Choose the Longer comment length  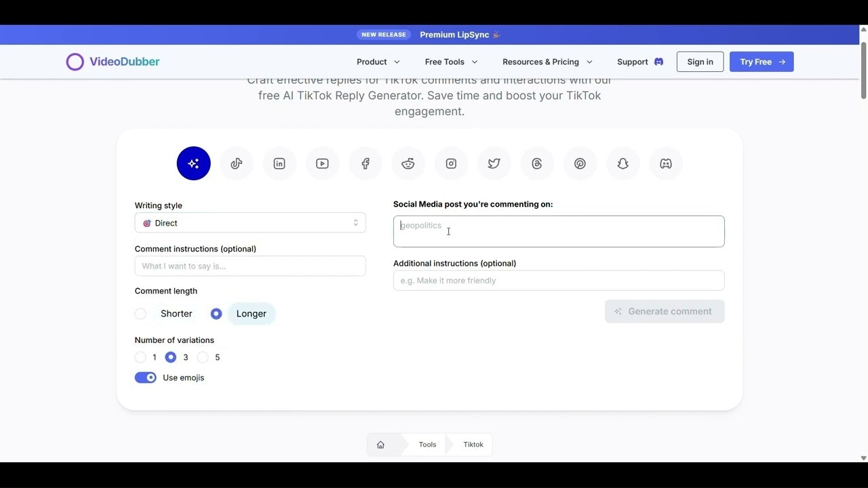[x=216, y=314]
